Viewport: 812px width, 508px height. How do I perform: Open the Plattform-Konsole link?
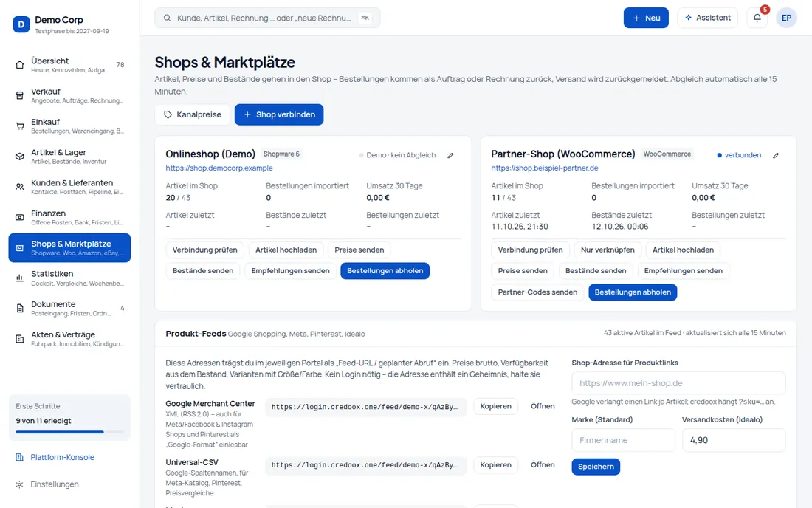pos(62,457)
